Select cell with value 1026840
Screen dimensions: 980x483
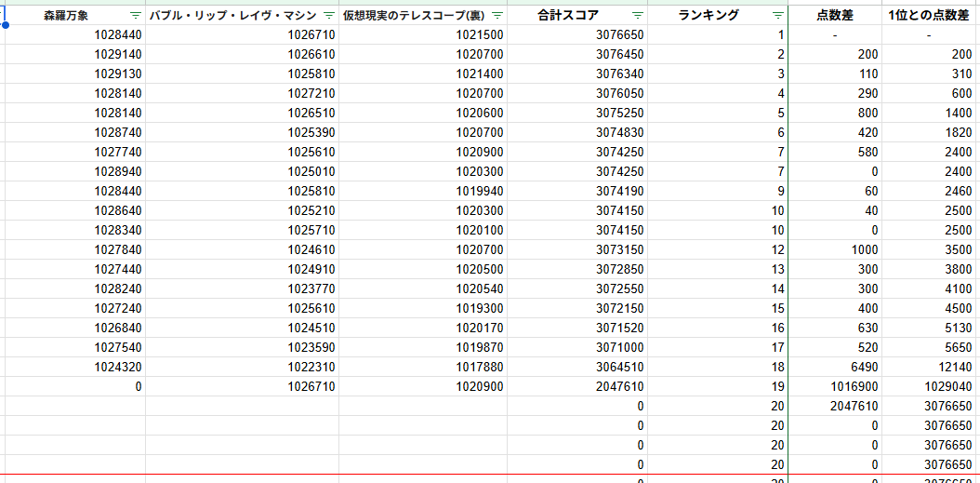click(75, 328)
